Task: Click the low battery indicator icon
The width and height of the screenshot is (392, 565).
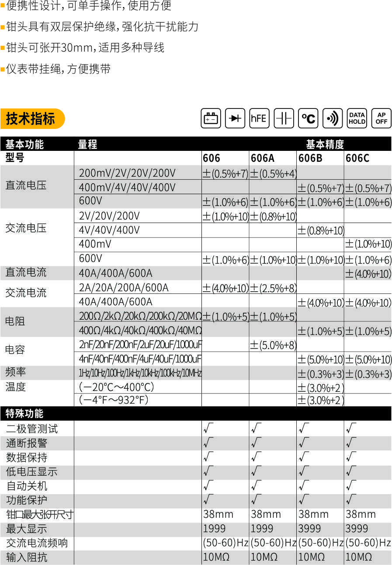Action: pyautogui.click(x=211, y=119)
